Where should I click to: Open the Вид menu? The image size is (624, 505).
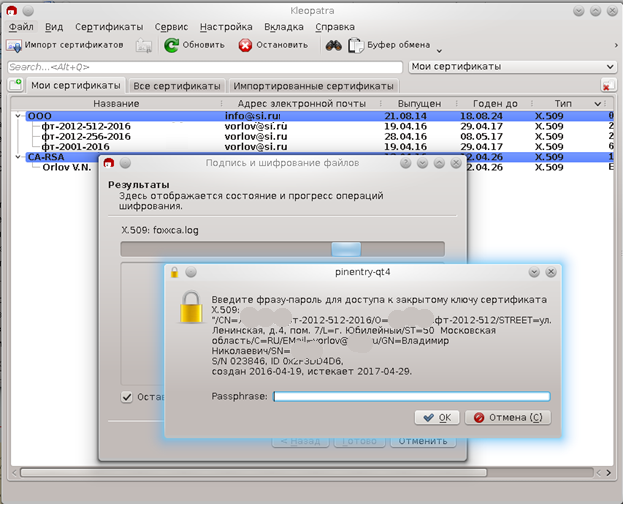click(x=54, y=27)
